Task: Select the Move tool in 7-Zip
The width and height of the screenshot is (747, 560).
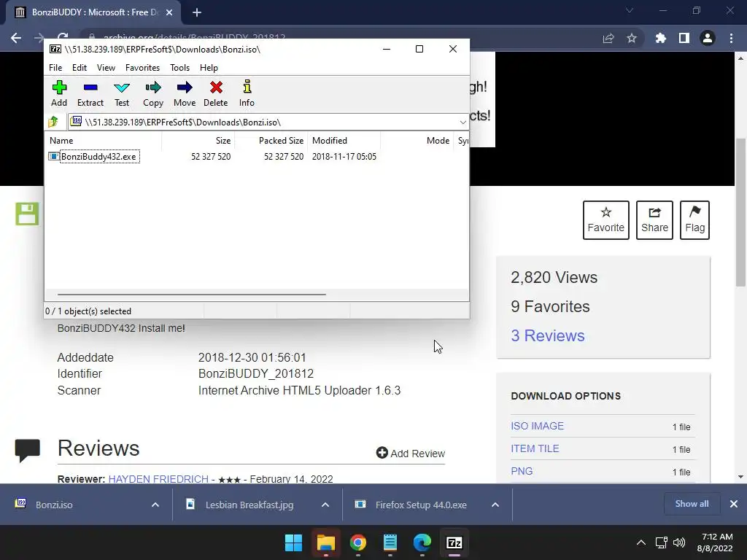Action: (x=185, y=94)
